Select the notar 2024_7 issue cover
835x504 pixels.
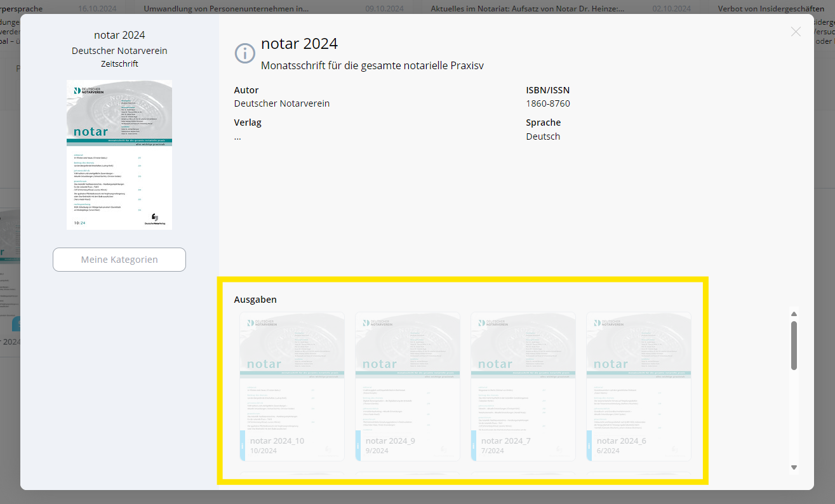click(523, 386)
